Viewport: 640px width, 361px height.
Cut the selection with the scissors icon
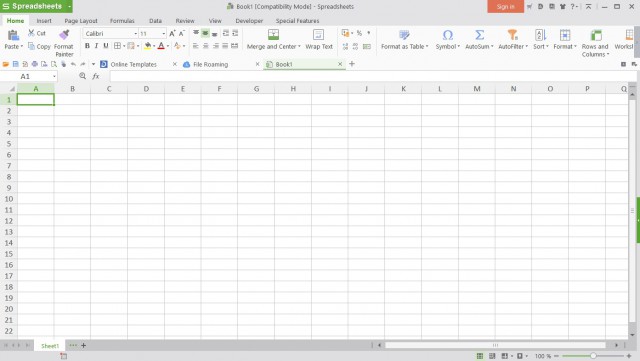pyautogui.click(x=31, y=33)
